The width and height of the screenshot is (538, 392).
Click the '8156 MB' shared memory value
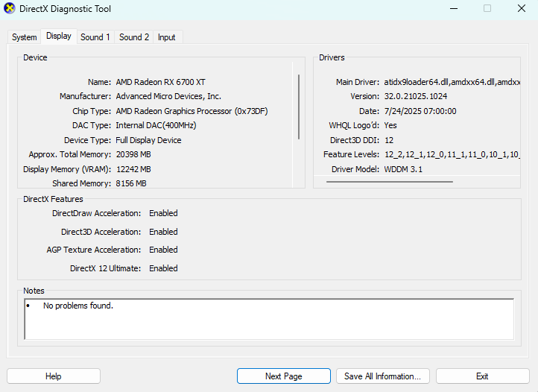[131, 183]
